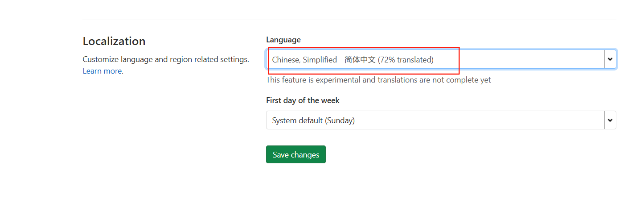
Task: Click the Language field label
Action: click(x=283, y=40)
